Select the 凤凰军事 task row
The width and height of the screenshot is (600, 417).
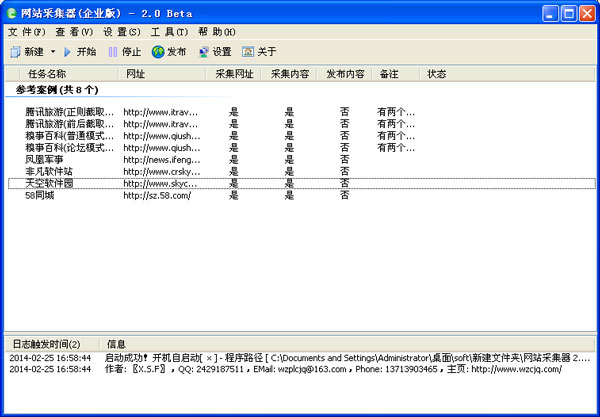point(45,159)
